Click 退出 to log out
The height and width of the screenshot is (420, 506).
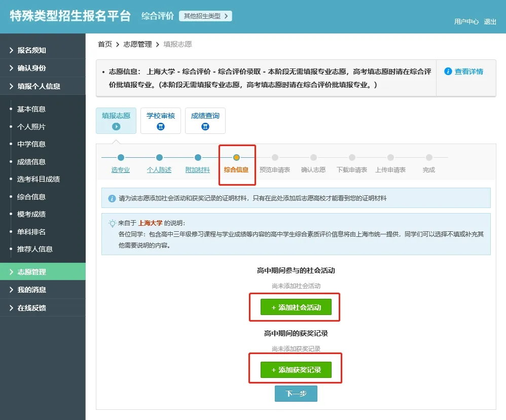click(x=490, y=22)
